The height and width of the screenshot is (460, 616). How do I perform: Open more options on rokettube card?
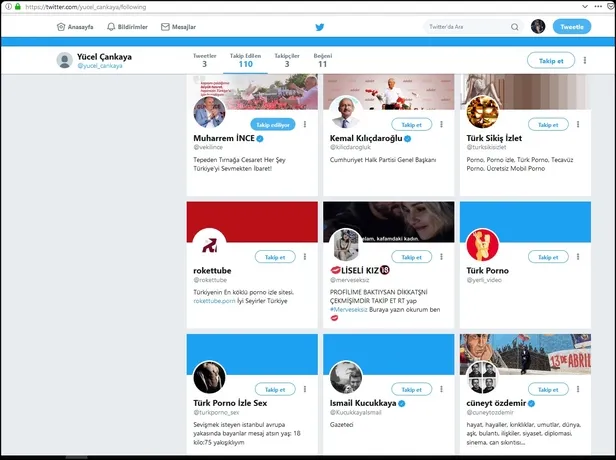(x=305, y=257)
